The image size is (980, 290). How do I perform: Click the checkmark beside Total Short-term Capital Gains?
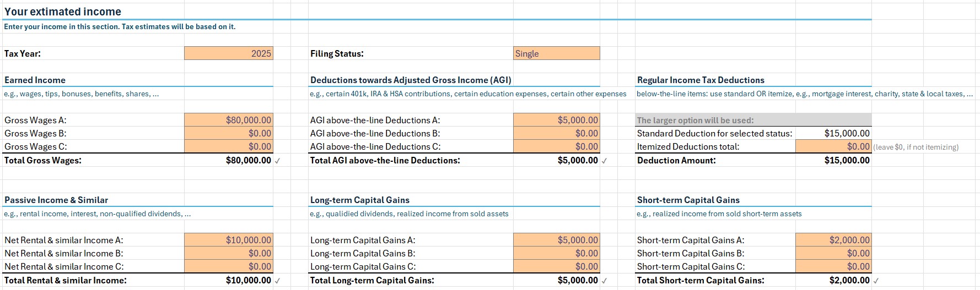pos(876,281)
